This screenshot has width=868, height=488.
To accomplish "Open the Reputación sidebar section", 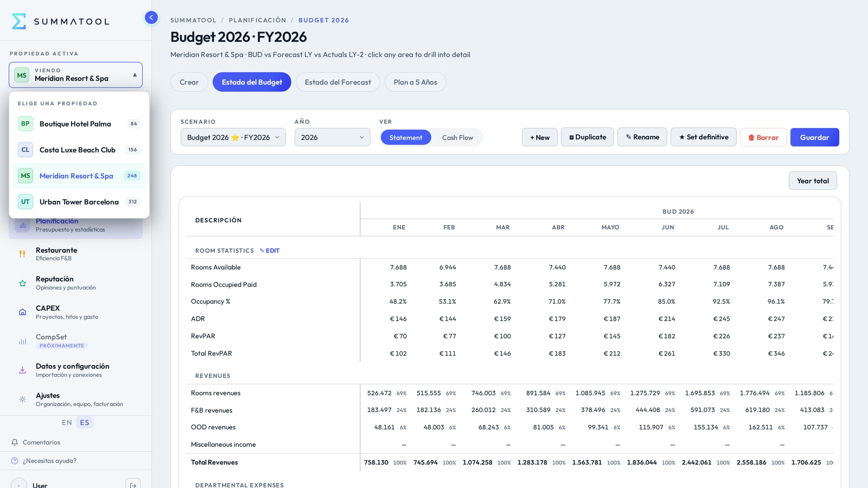I will coord(76,283).
